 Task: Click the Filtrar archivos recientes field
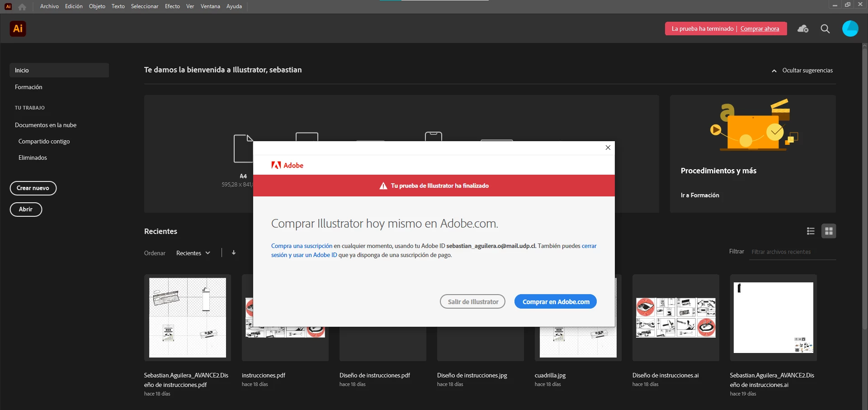[792, 252]
